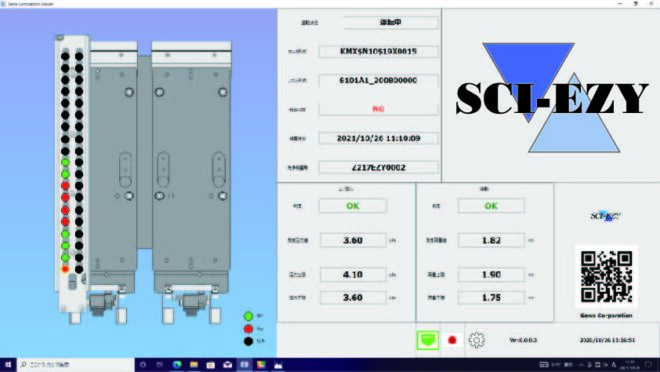Viewport: 660px width, 372px height.
Task: Click the right green OK status box
Action: 491,206
